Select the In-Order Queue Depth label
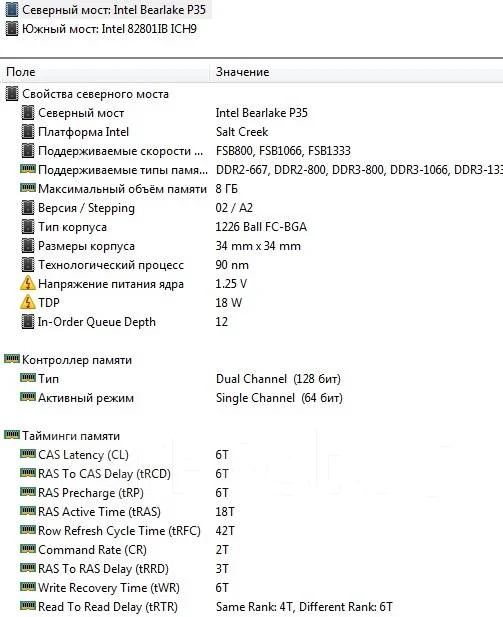 (x=97, y=322)
